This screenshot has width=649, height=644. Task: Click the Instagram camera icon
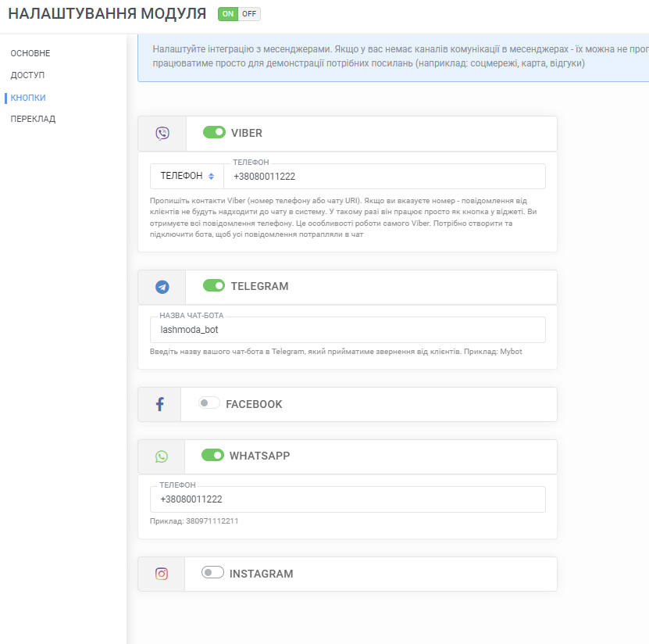162,574
